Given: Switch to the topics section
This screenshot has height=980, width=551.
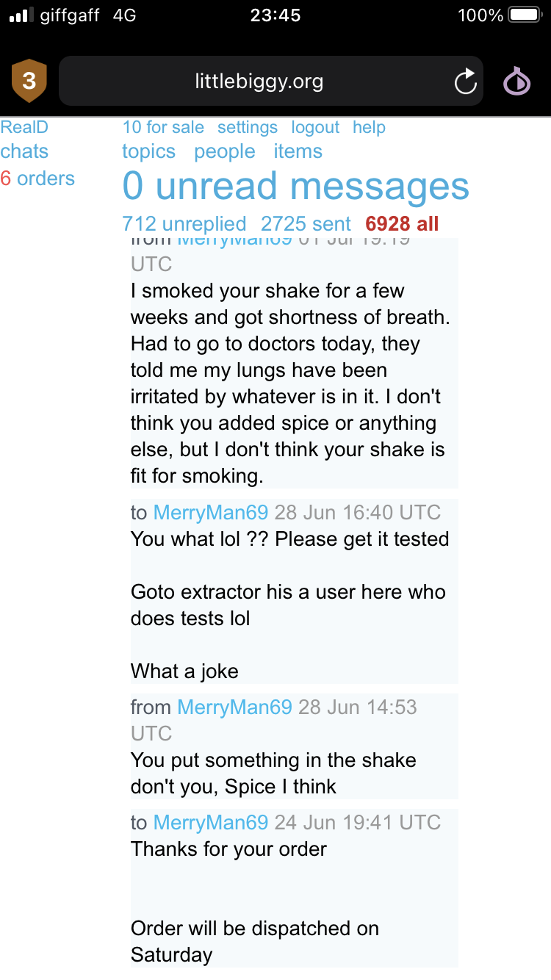Looking at the screenshot, I should 148,151.
